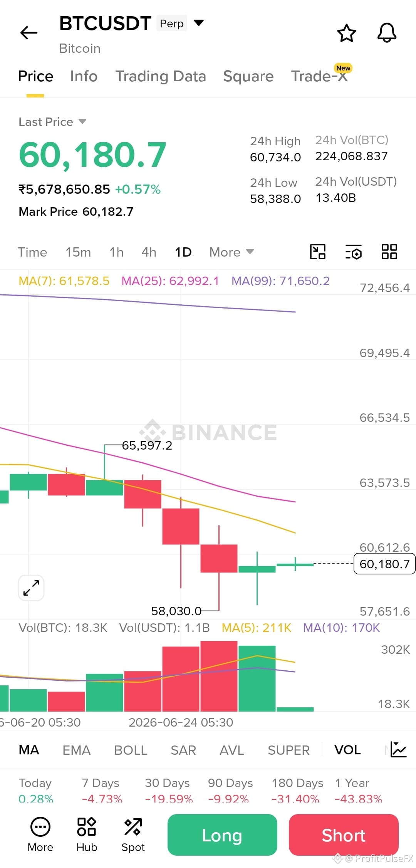Tap the 60,180.7 last price
Screen dimensions: 416x868
[92, 155]
